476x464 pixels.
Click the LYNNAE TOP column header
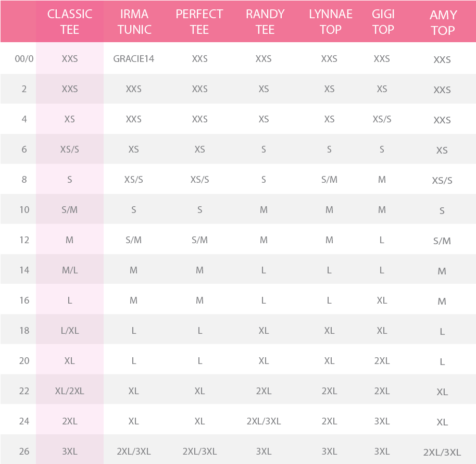330,22
